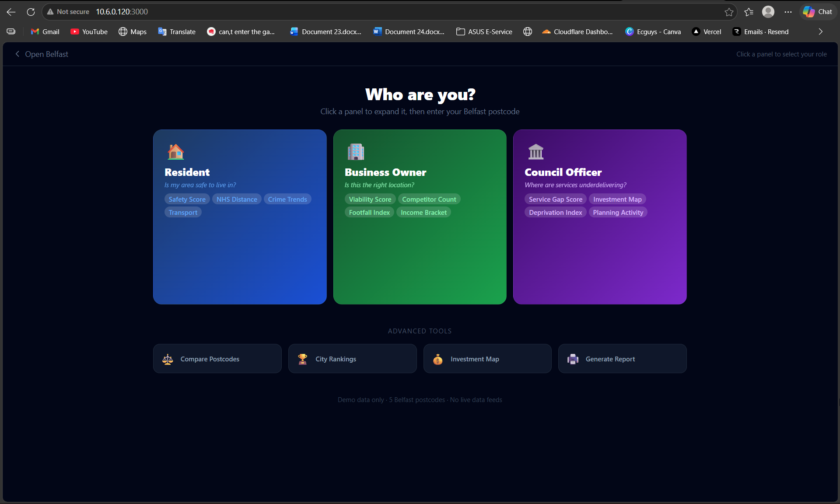Open the Vercel bookmark
Image resolution: width=840 pixels, height=504 pixels.
point(707,31)
